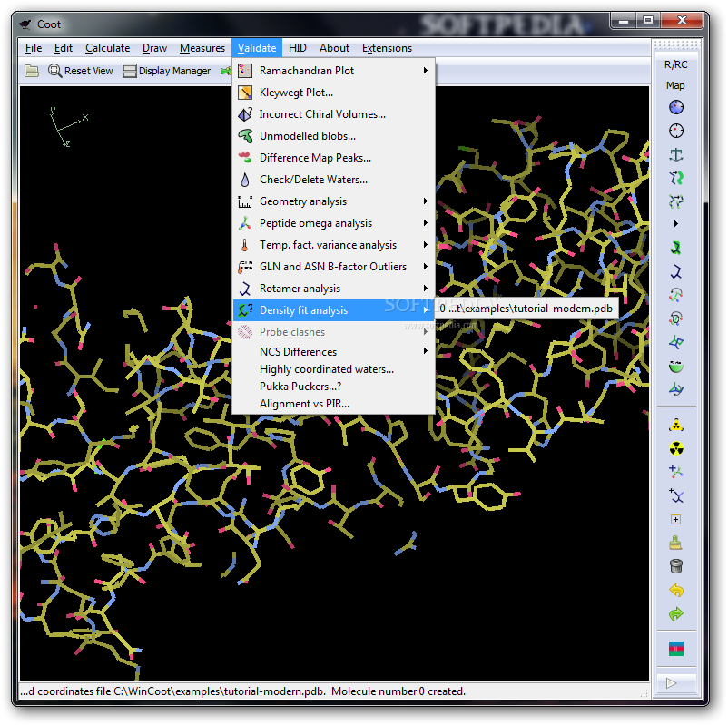
Task: Click the R/RC button in right toolbar
Action: [676, 64]
